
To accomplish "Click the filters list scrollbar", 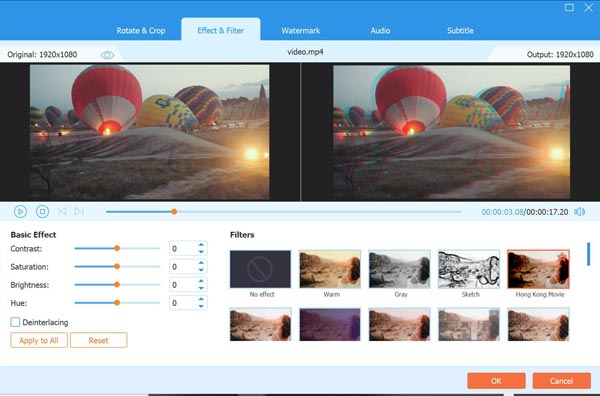I will point(589,254).
